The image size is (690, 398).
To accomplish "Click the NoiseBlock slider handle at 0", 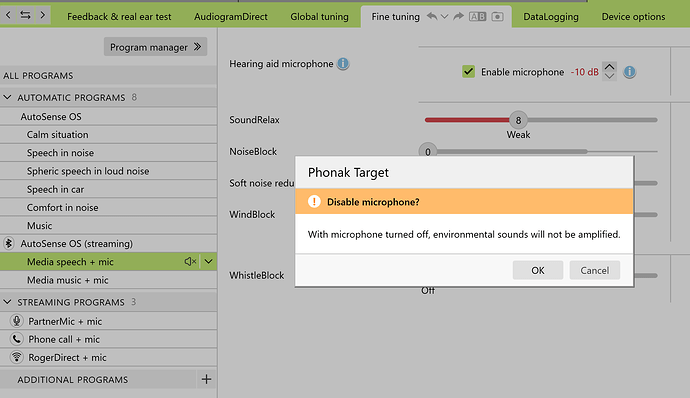I will pyautogui.click(x=428, y=150).
